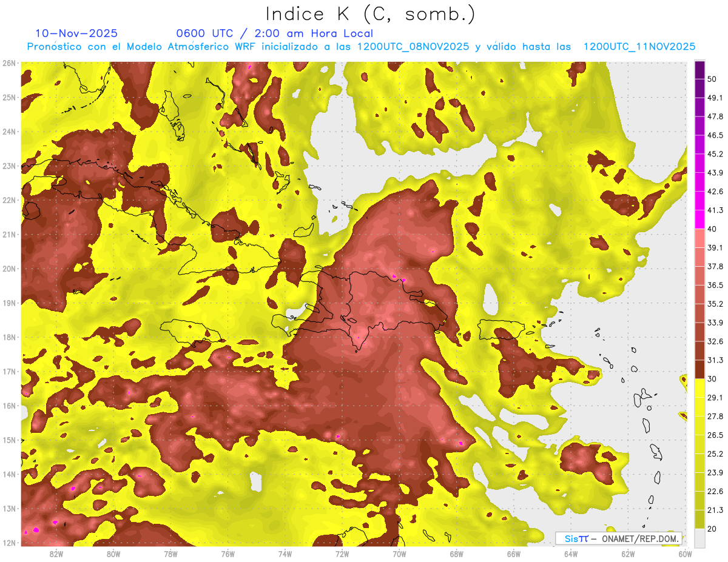Select the 26N latitude label
Image resolution: width=728 pixels, height=562 pixels.
8,63
